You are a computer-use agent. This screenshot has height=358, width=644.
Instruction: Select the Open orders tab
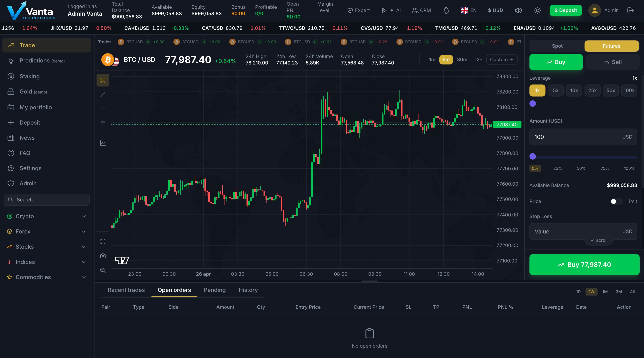coord(174,290)
